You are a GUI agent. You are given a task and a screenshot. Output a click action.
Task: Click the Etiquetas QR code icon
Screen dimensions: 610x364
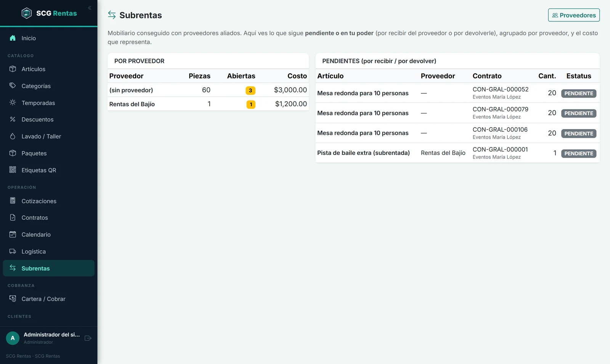coord(13,170)
